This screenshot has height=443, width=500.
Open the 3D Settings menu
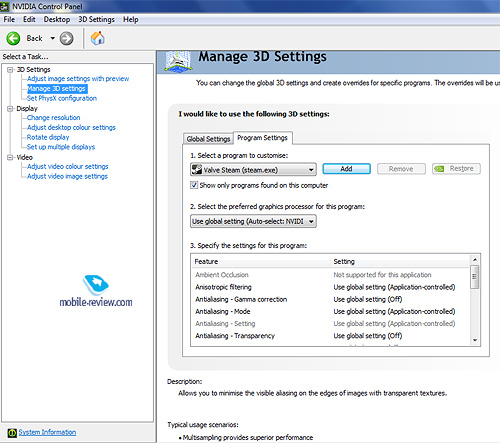pyautogui.click(x=96, y=20)
